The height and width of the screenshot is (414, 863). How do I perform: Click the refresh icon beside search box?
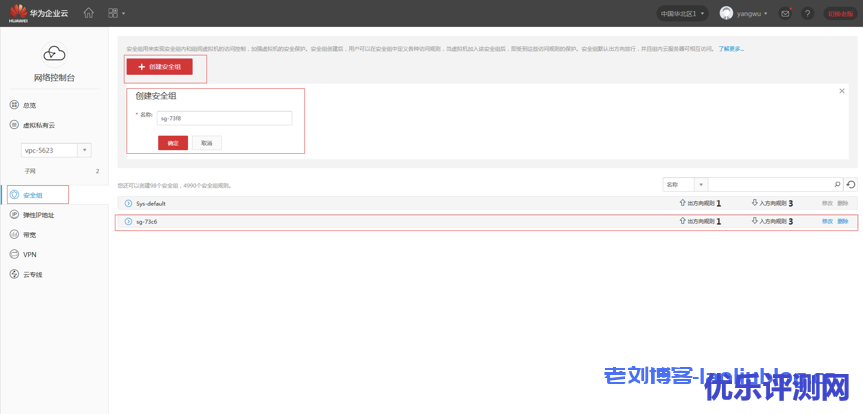coord(851,184)
